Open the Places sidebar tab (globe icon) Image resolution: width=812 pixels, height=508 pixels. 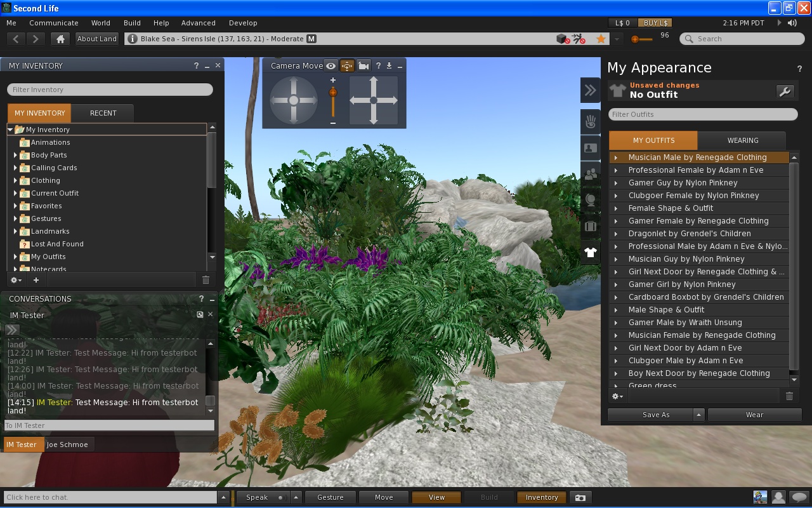coord(590,200)
